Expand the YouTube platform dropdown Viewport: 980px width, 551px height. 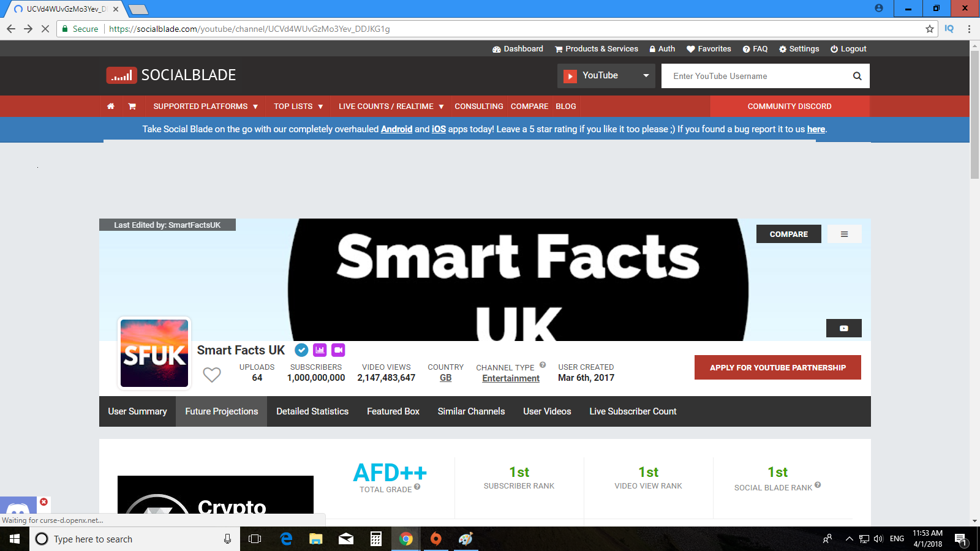pos(606,76)
